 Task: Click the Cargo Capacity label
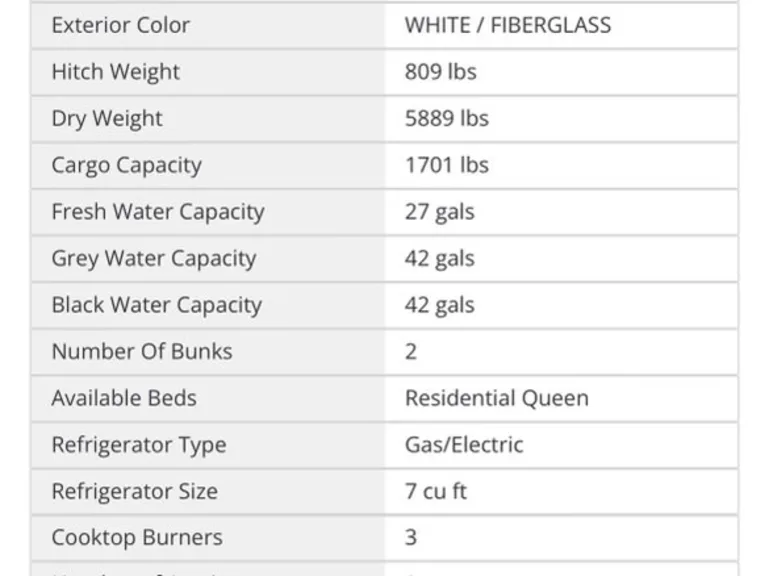pos(126,166)
